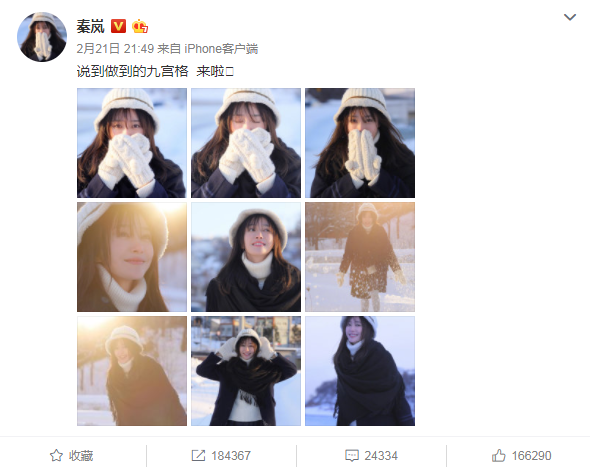Toggle 收藏 to favorite this post

pos(81,456)
